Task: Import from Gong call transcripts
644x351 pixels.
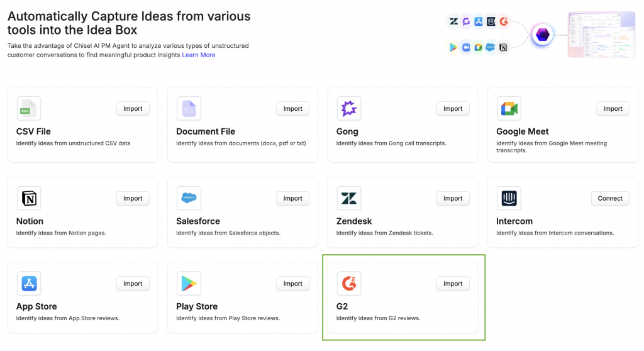Action: [x=453, y=109]
